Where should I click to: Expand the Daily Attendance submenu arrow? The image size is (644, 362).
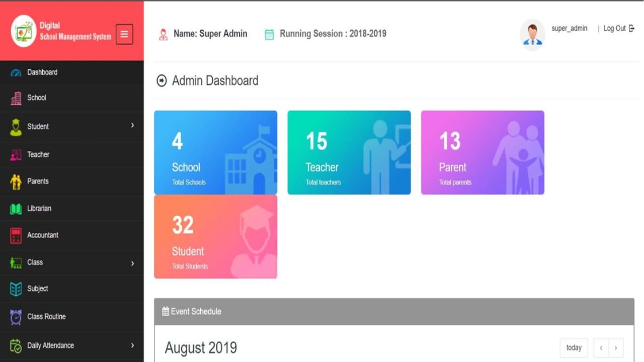pyautogui.click(x=132, y=345)
